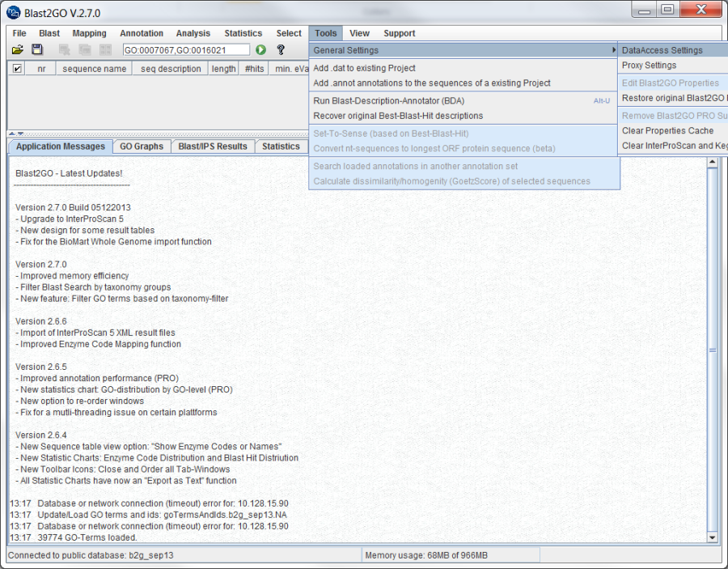Image resolution: width=728 pixels, height=569 pixels.
Task: Sort by min. eVal column header
Action: (x=290, y=69)
